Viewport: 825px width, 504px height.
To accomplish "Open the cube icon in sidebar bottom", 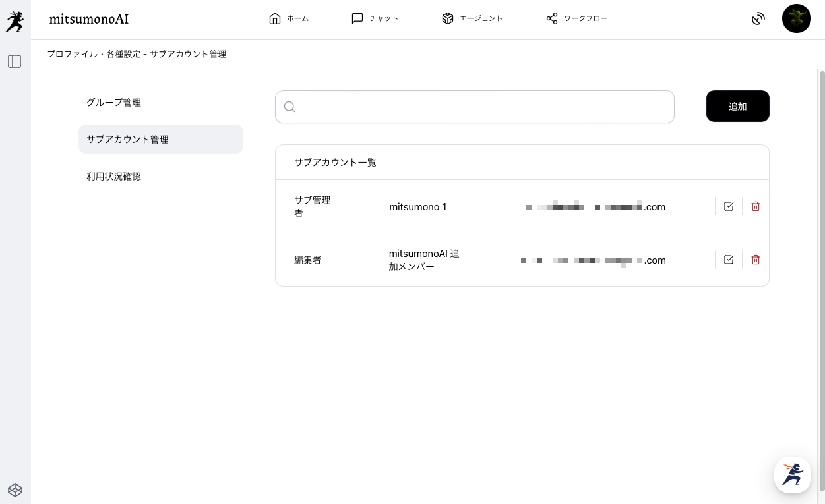I will (15, 490).
